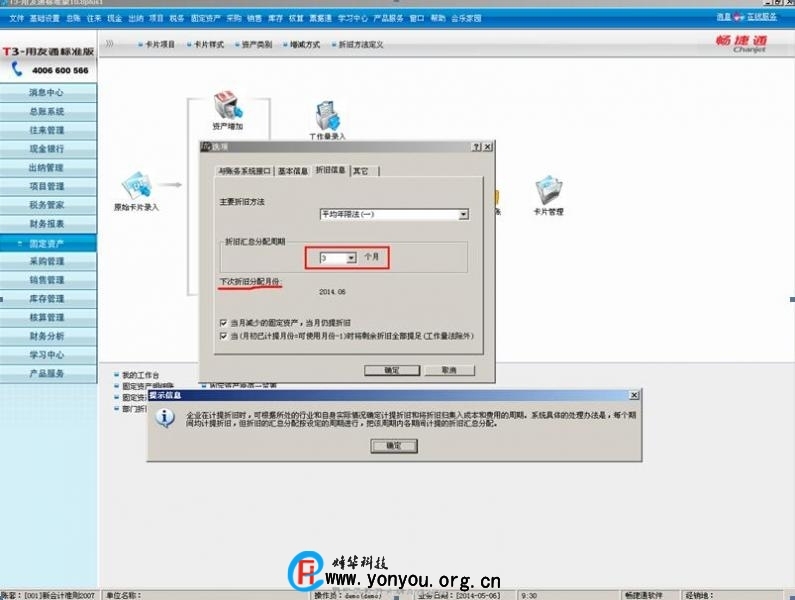Click the 卡片样式 toolbar link
The image size is (795, 600).
coord(208,45)
